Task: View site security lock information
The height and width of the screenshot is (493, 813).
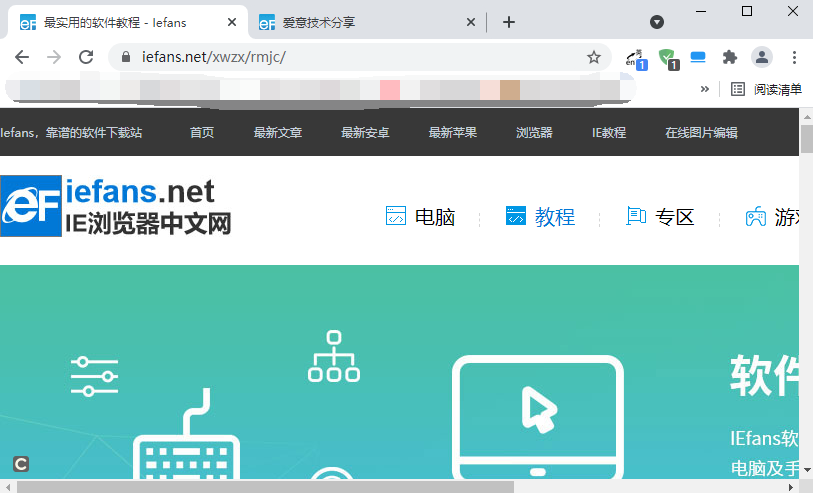Action: point(125,57)
